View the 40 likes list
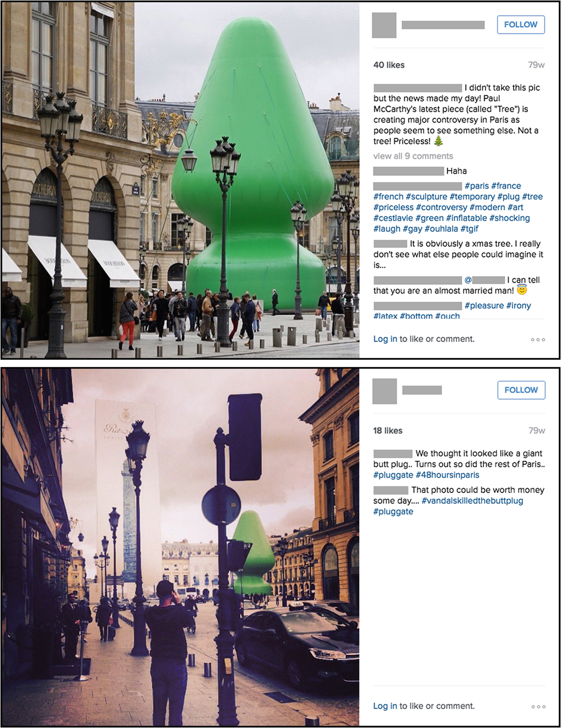 point(389,65)
